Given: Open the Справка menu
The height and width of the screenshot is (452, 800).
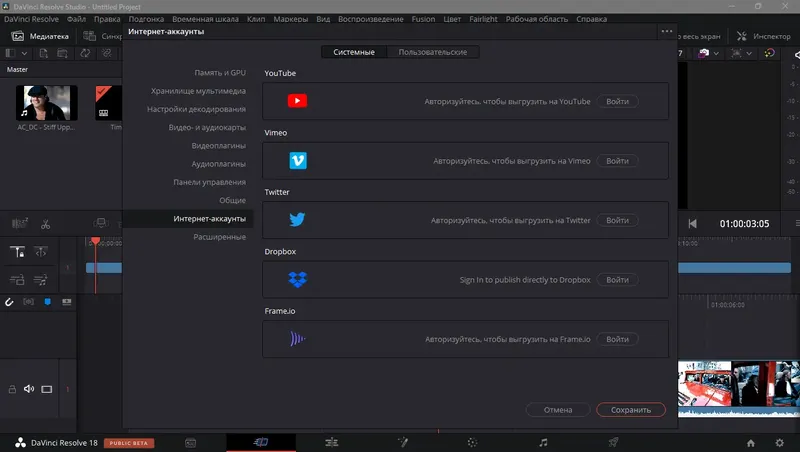Looking at the screenshot, I should coord(591,19).
